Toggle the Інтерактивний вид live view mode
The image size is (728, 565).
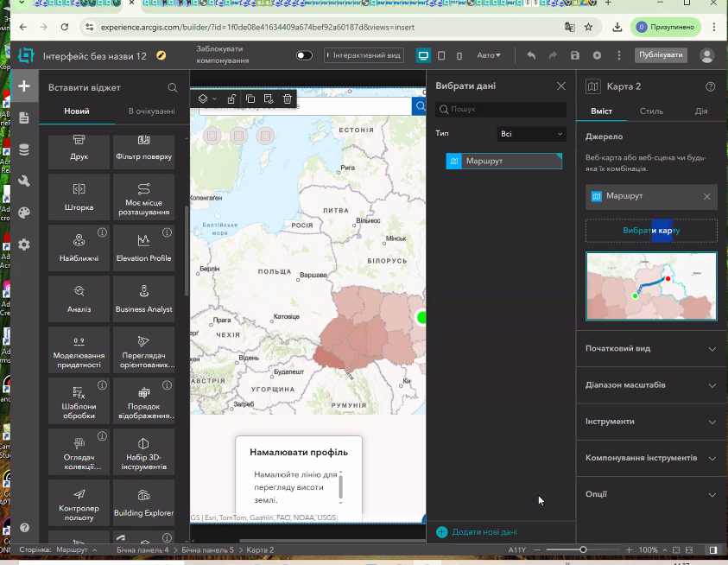[x=364, y=55]
